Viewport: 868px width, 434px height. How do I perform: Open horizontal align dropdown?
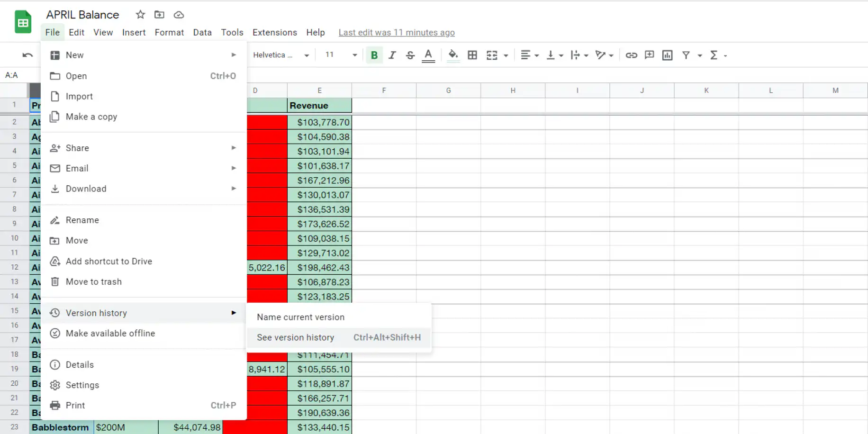pyautogui.click(x=530, y=55)
